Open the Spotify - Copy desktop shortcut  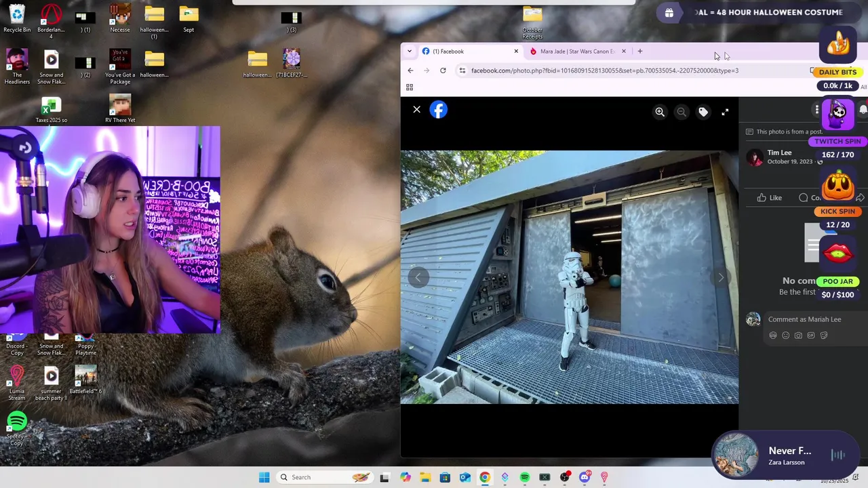[x=17, y=428]
